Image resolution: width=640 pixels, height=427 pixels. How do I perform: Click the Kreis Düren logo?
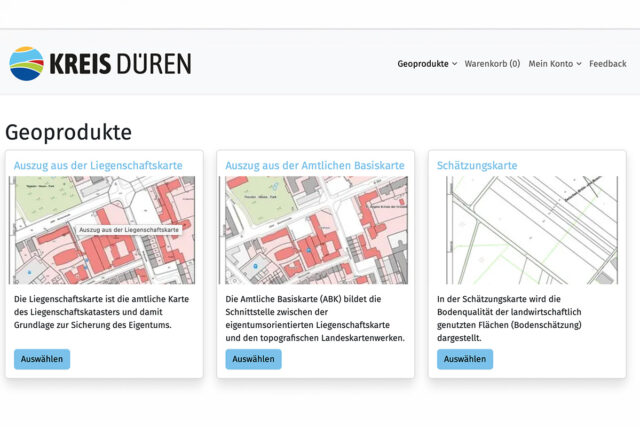pos(100,64)
